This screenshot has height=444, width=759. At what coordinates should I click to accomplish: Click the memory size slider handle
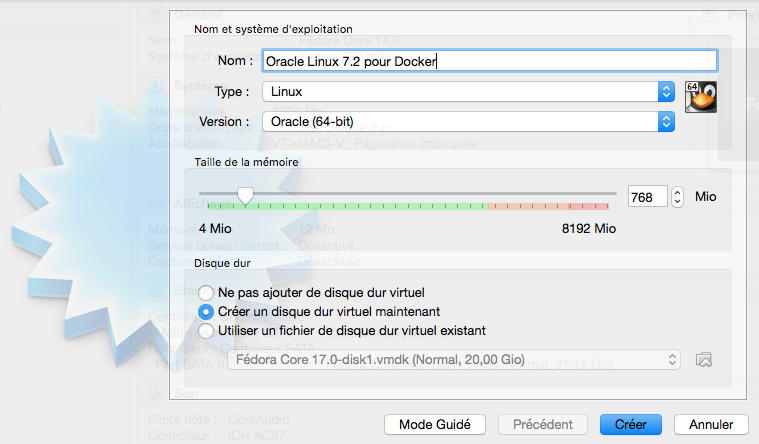(245, 194)
